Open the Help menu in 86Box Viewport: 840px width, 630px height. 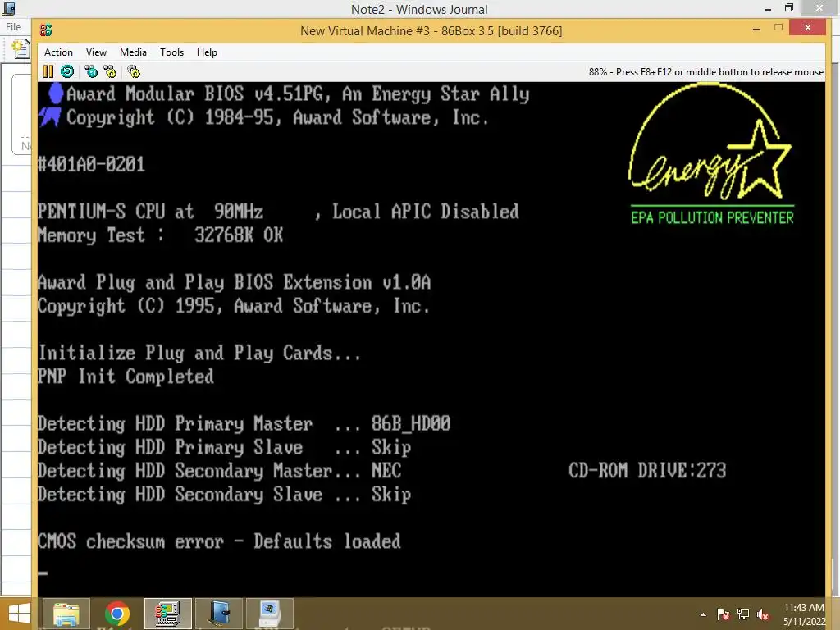(207, 52)
